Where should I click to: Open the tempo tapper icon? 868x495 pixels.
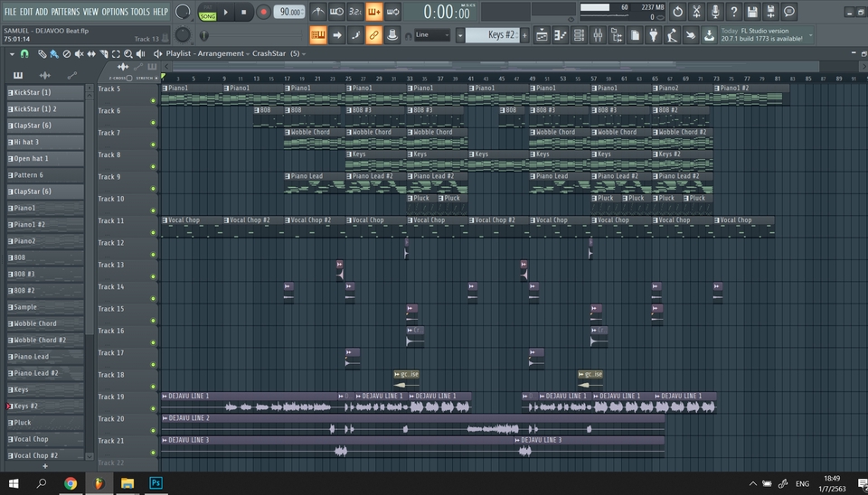[672, 35]
